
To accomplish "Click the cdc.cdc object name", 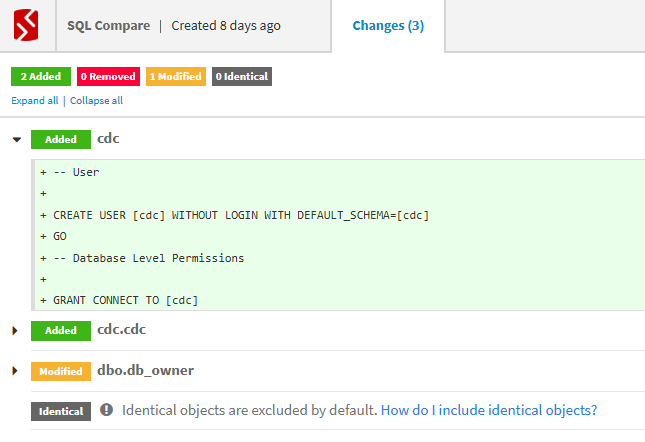I will point(121,329).
